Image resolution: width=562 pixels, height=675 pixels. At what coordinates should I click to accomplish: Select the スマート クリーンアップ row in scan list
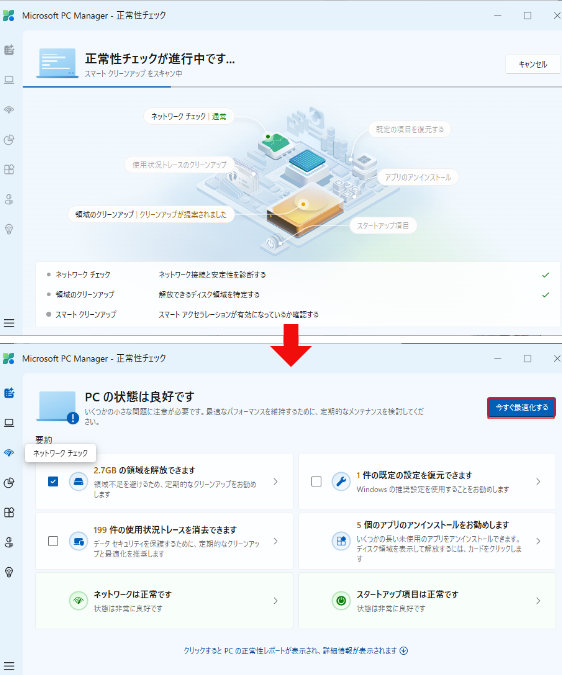tap(298, 314)
